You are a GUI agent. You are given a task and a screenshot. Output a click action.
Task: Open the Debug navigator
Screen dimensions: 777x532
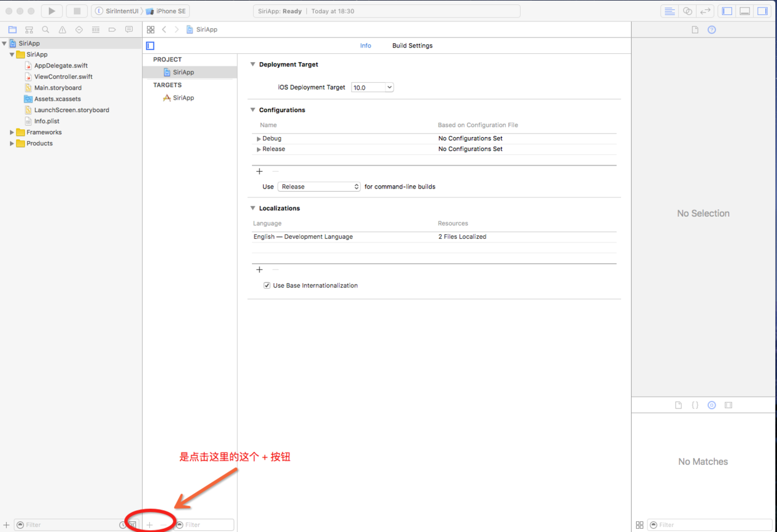click(96, 29)
